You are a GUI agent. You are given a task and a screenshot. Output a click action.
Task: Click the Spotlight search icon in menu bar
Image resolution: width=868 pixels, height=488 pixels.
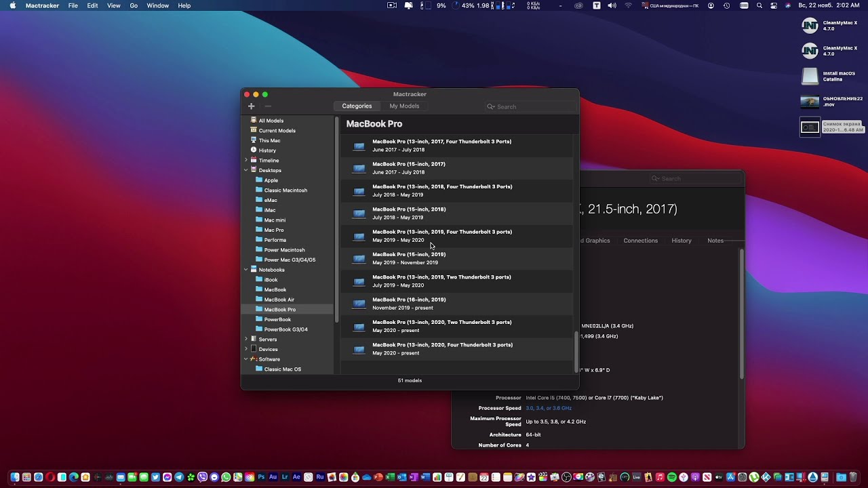[x=759, y=5]
